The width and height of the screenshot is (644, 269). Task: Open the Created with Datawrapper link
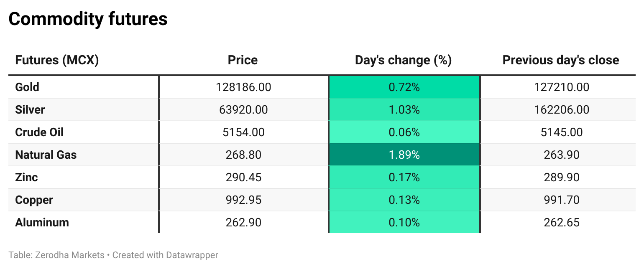pos(165,255)
